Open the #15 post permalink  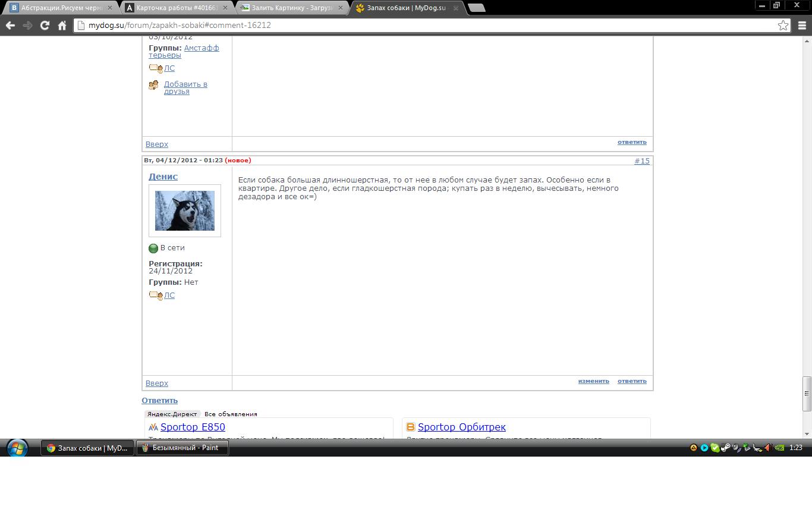[x=642, y=161]
